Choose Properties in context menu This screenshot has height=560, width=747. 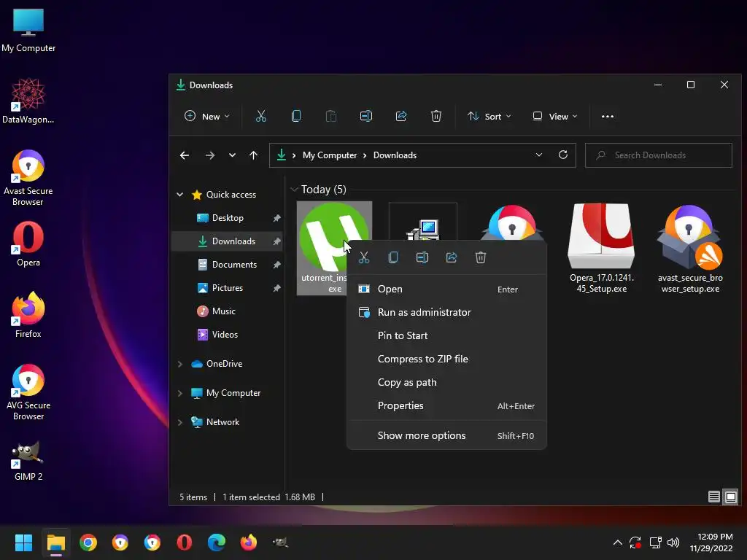pos(447,405)
